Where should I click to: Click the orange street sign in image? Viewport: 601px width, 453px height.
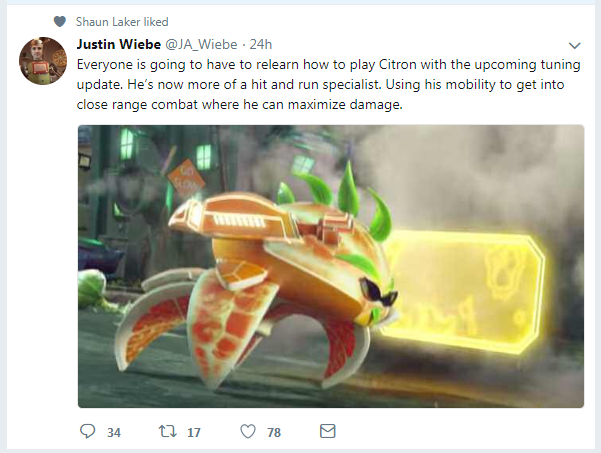coord(186,179)
